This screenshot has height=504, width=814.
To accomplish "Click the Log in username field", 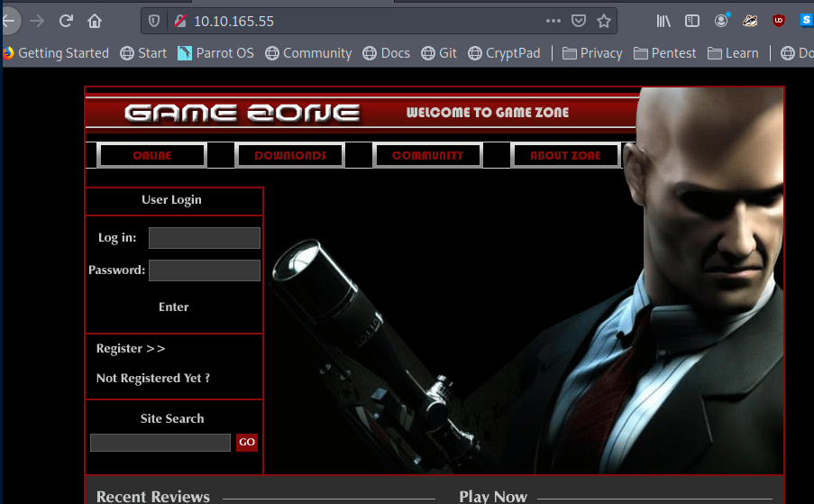I will [205, 238].
